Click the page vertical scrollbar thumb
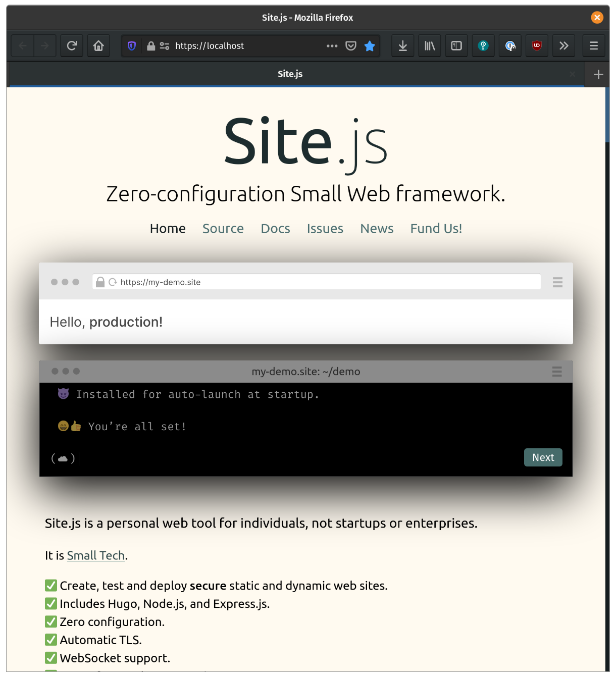The width and height of the screenshot is (616, 678). tap(607, 116)
